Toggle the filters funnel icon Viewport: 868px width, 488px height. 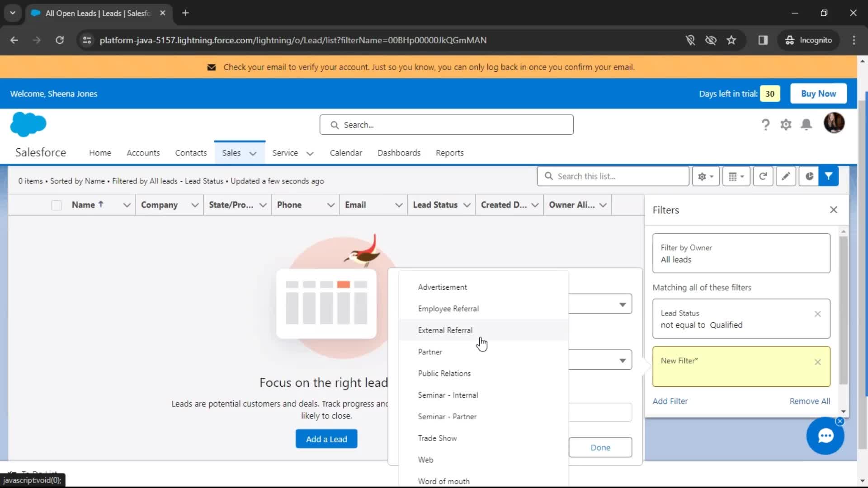(828, 176)
